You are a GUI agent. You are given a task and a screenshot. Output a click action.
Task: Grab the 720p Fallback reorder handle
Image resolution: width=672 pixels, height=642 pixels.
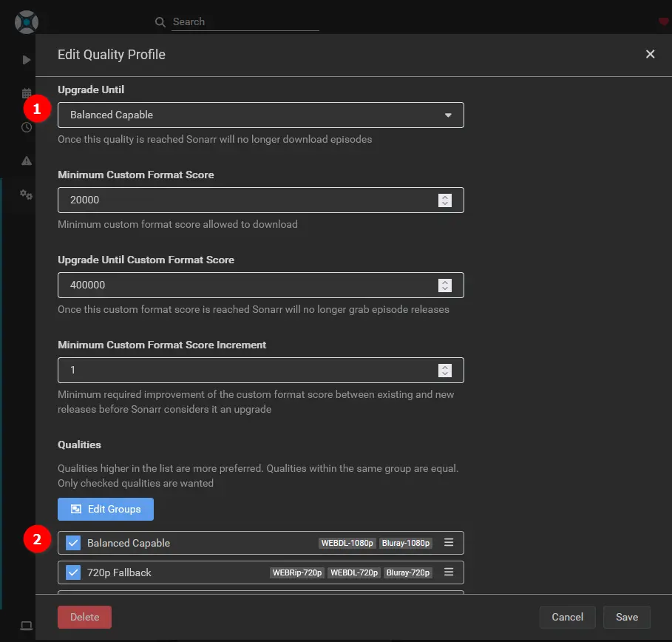pyautogui.click(x=449, y=572)
